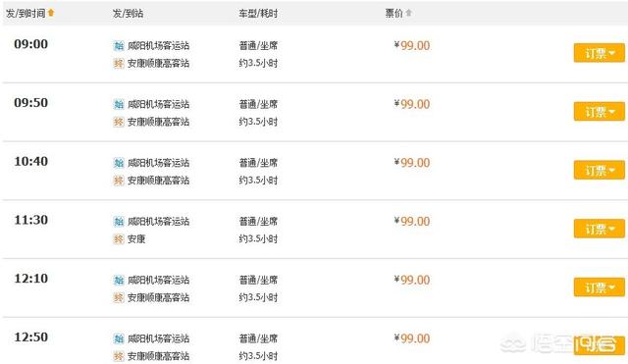628x364 pixels.
Task: Click 咸阳机场客运站 in the 09:50 row
Action: click(158, 105)
